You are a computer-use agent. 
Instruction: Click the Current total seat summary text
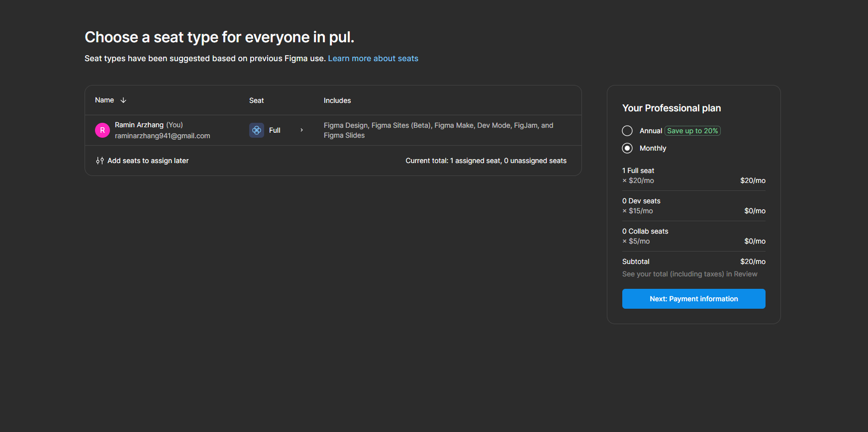[486, 161]
